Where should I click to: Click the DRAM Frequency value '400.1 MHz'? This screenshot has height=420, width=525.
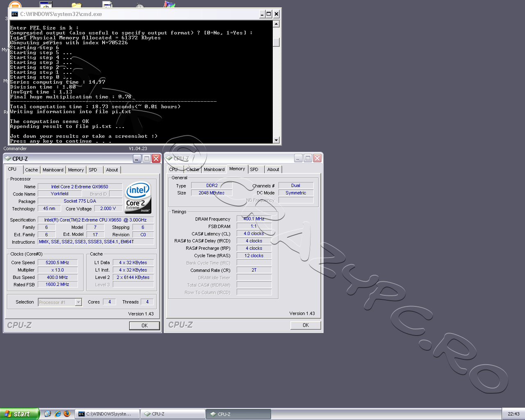click(x=254, y=219)
